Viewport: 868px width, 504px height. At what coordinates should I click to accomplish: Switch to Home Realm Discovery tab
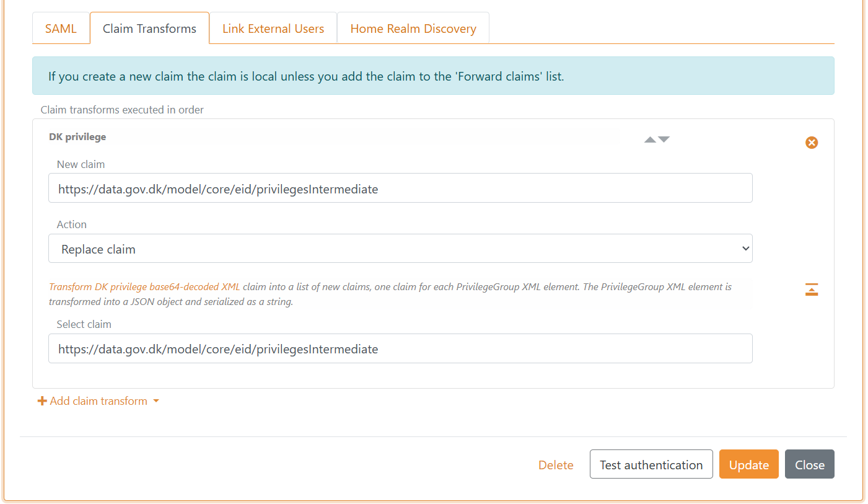413,28
